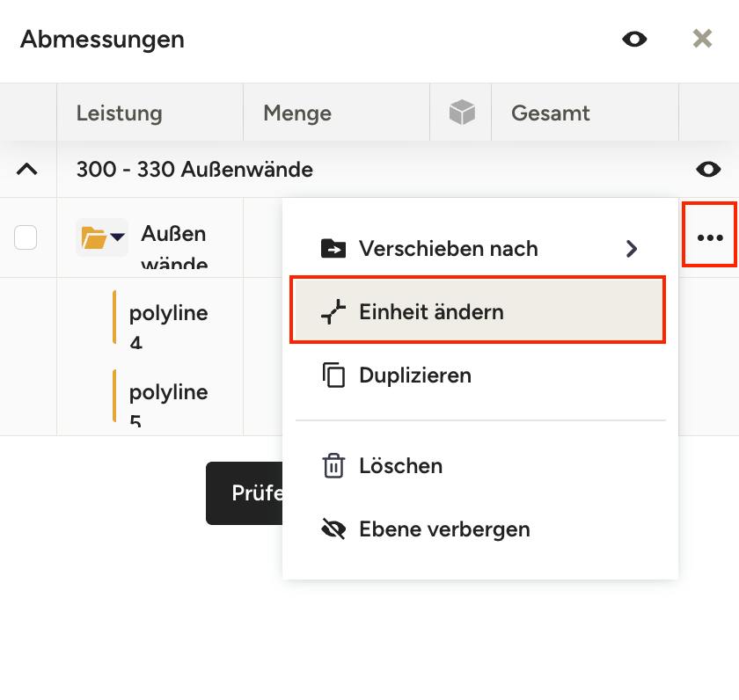Collapse the 300 - 330 Außenwände section
The image size is (739, 700).
(x=27, y=169)
